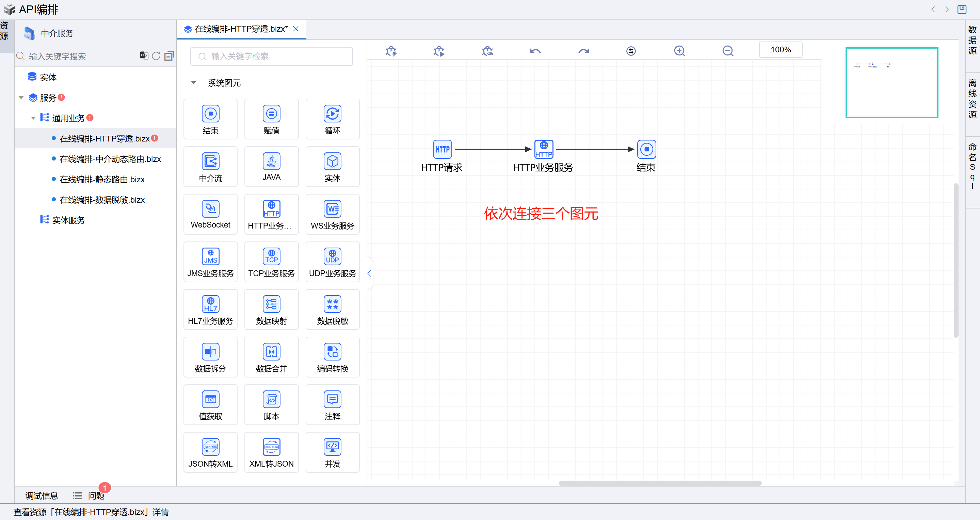Focus the 输入关键字检索 palette search field

(271, 56)
